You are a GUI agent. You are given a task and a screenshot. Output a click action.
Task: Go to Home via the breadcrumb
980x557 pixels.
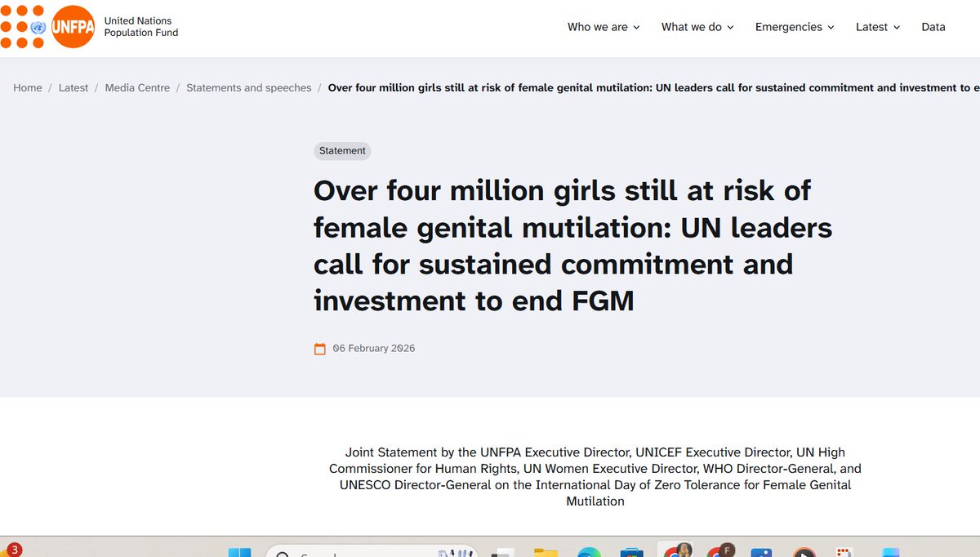27,87
